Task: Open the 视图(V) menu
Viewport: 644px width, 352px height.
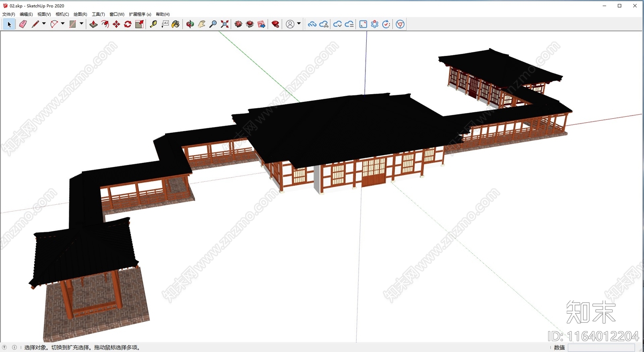Action: [44, 14]
